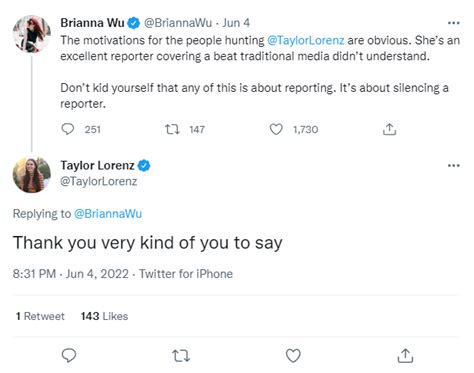This screenshot has height=373, width=474.
Task: Reply to Taylor Lorenz's tweet
Action: click(x=69, y=355)
